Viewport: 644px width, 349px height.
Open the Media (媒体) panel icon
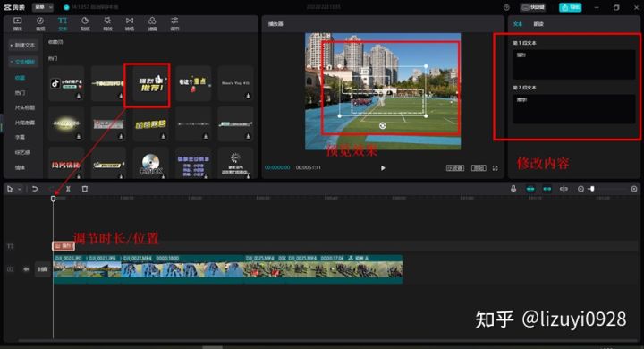coord(18,24)
